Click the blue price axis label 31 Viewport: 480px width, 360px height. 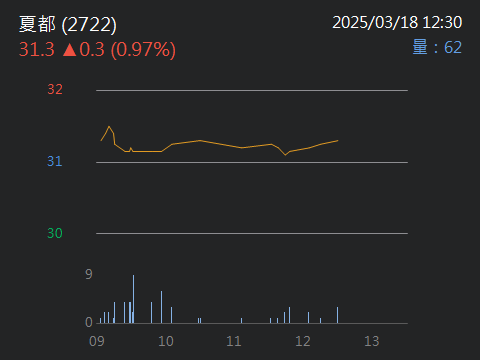55,161
